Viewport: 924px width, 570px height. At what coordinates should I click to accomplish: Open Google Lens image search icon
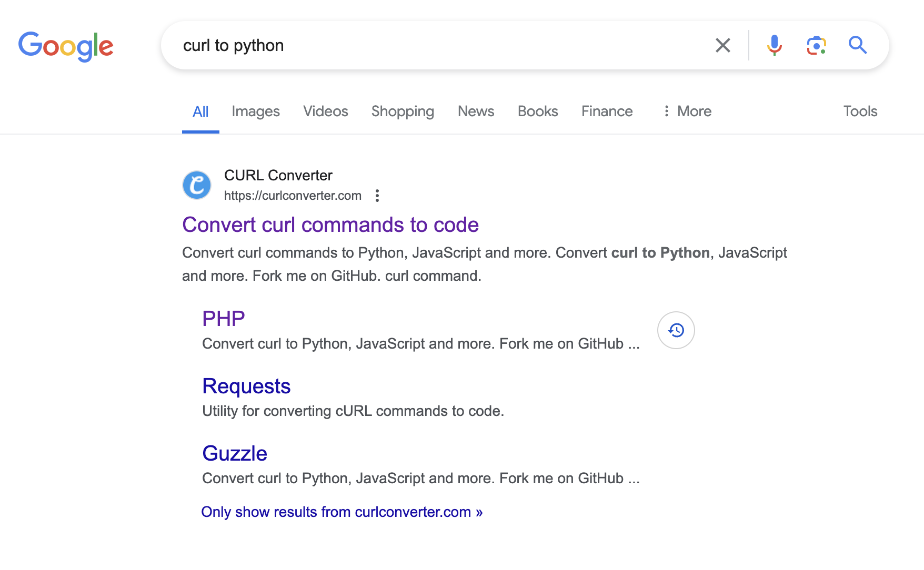[x=816, y=45]
